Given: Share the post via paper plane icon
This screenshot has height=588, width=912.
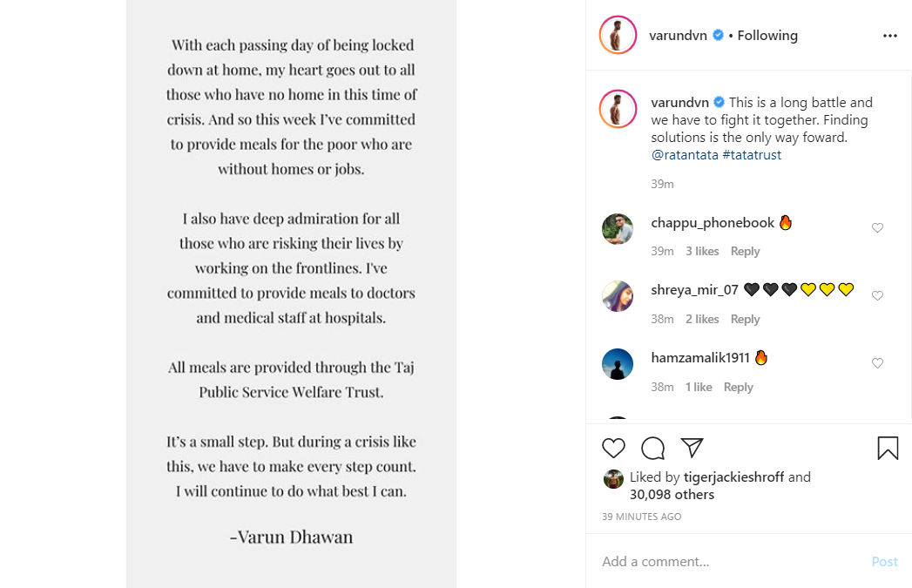Looking at the screenshot, I should pos(692,448).
